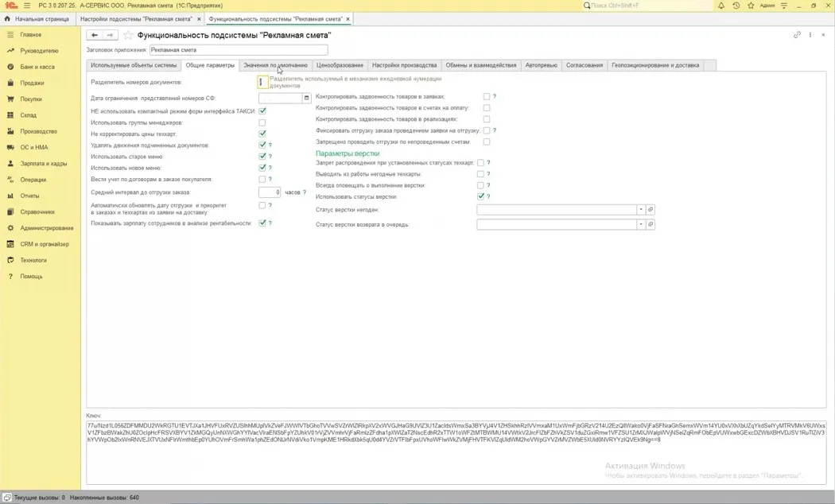The width and height of the screenshot is (835, 504).
Task: Uncheck 'Использовать статусы верстки'
Action: coord(481,196)
